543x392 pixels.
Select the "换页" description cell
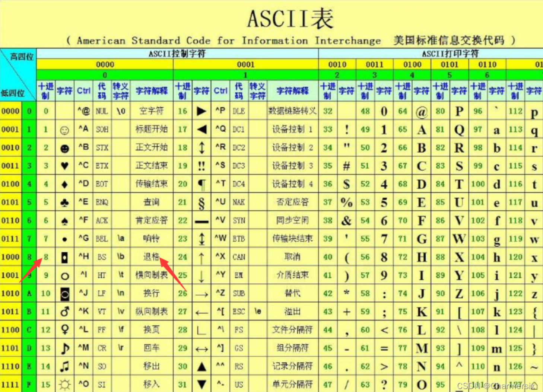tap(152, 330)
